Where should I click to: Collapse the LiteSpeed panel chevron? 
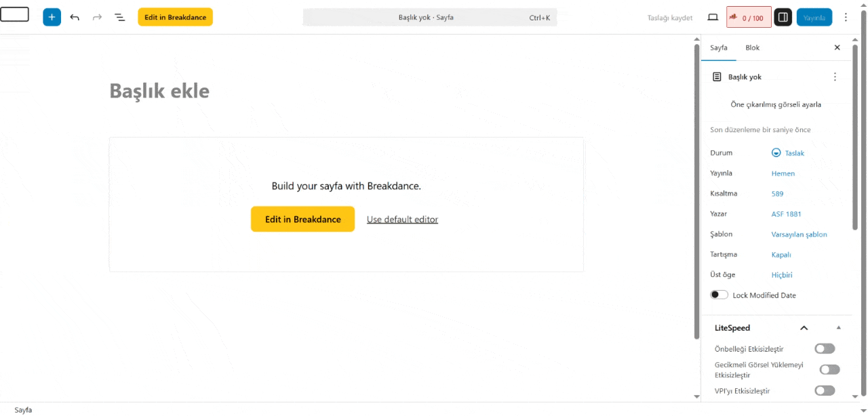[804, 328]
